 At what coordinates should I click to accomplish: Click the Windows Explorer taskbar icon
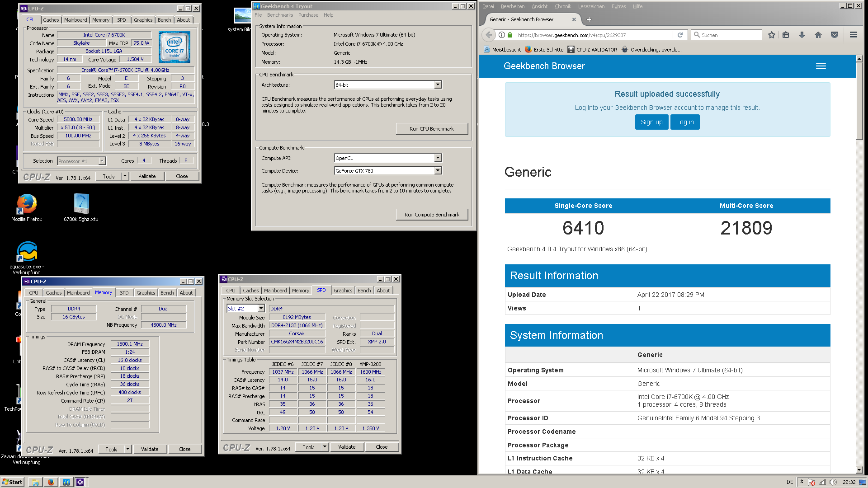tap(35, 482)
